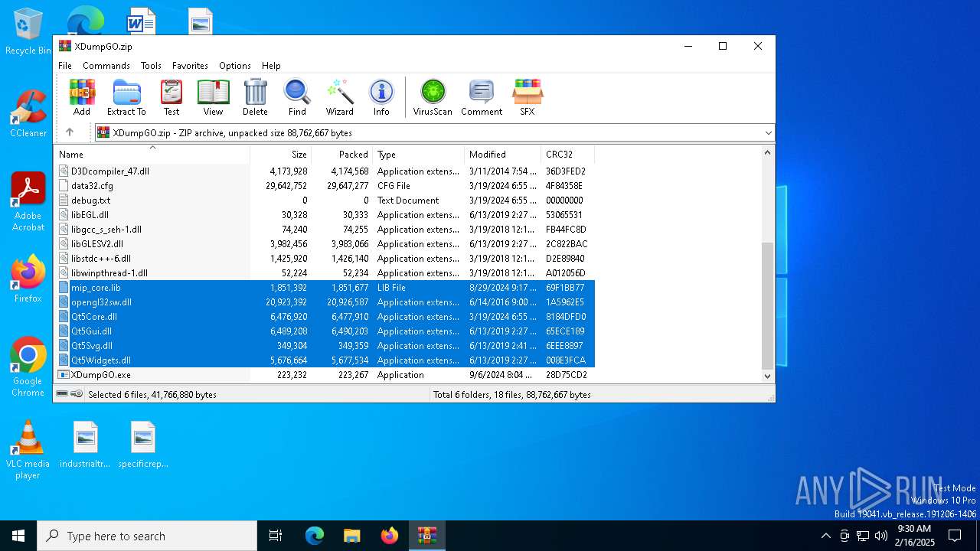Image resolution: width=980 pixels, height=551 pixels.
Task: Select the industrialtr... desktop file
Action: [85, 445]
